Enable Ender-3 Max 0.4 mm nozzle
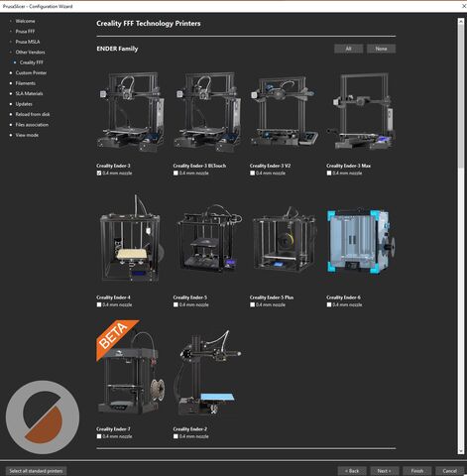Screen dimensions: 467x476 tap(329, 173)
